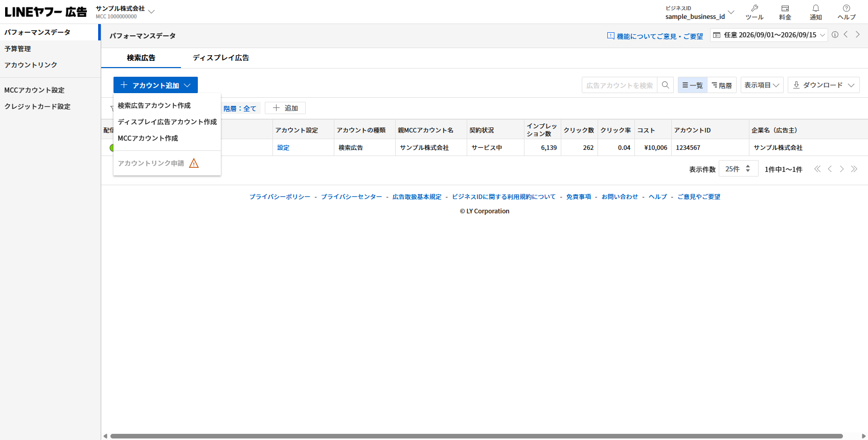868x440 pixels.
Task: Open the ヘルプ question mark icon
Action: click(847, 8)
